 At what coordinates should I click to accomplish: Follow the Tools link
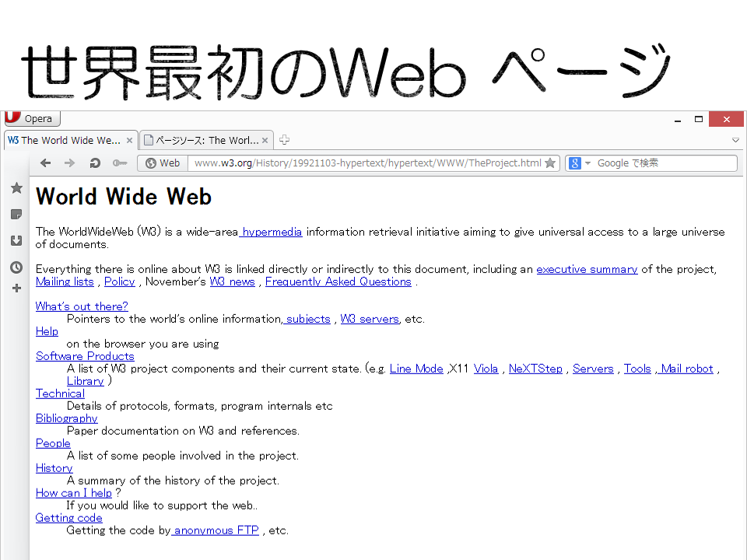click(x=637, y=369)
